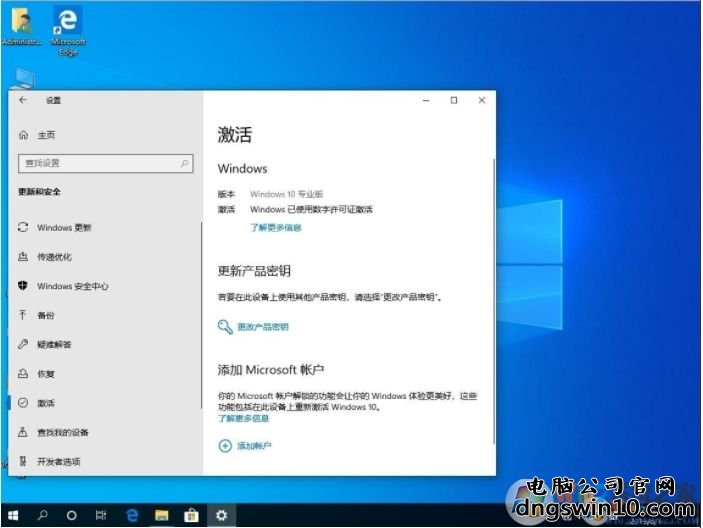
Task: Open the 主页 home icon
Action: [x=23, y=135]
